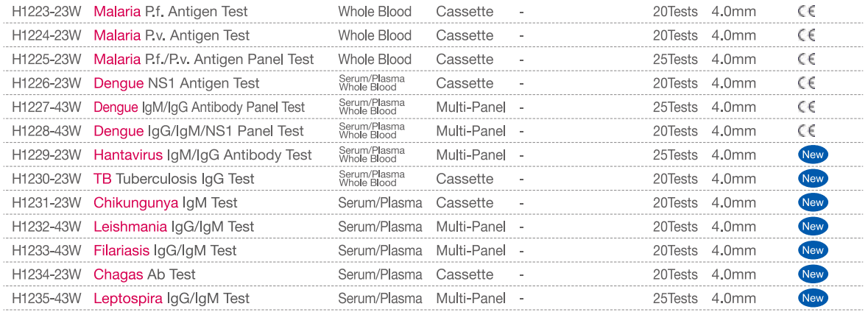The image size is (868, 312).
Task: Click the New badge for Leishmania test
Action: [812, 227]
